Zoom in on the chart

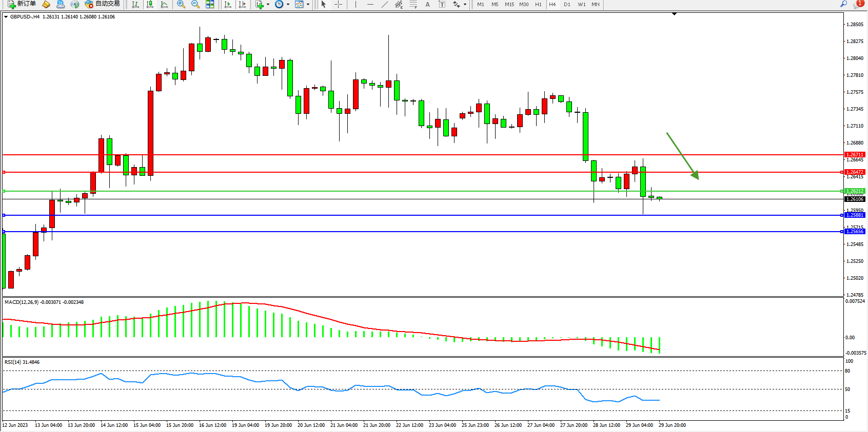tap(181, 4)
